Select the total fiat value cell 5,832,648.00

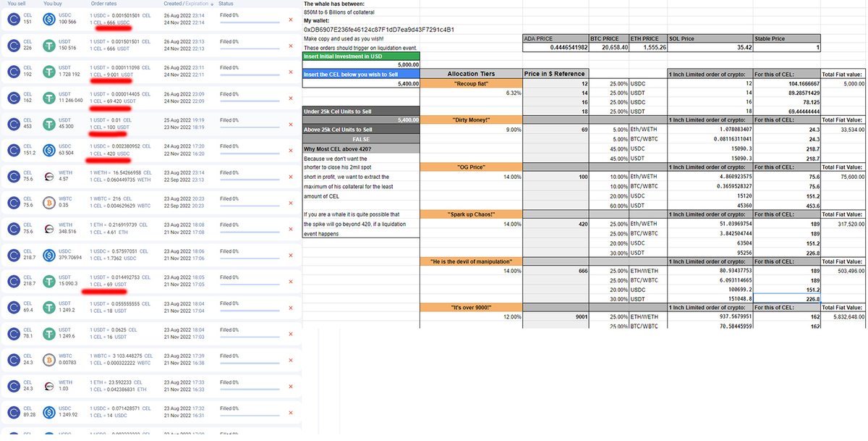[843, 316]
